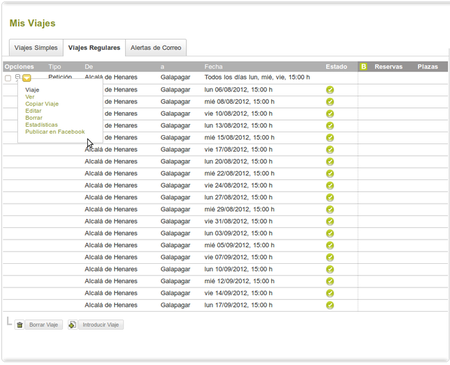Viewport: 450px width, 365px height.
Task: Select Editar from the trip menu
Action: [33, 111]
